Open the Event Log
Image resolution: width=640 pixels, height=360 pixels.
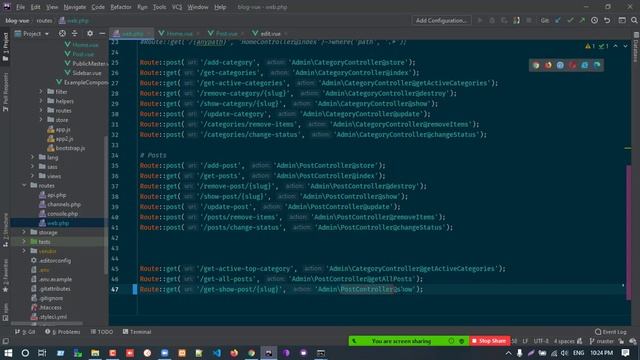click(611, 332)
